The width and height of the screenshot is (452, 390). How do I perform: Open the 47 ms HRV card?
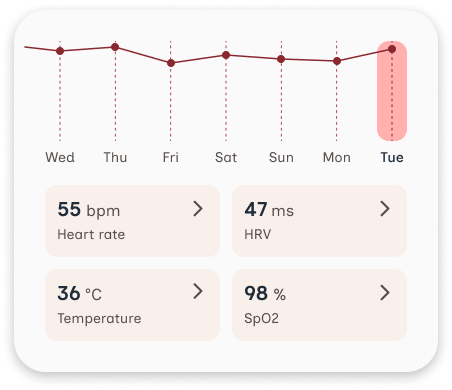pyautogui.click(x=319, y=221)
